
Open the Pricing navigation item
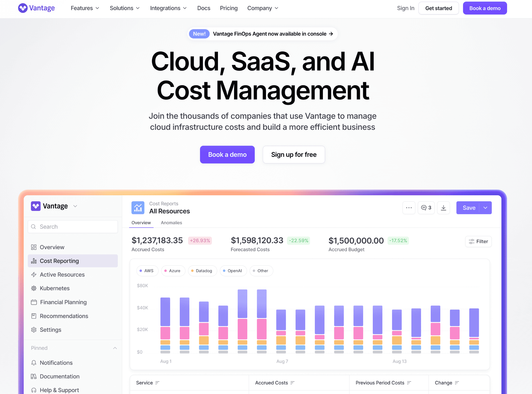point(229,8)
